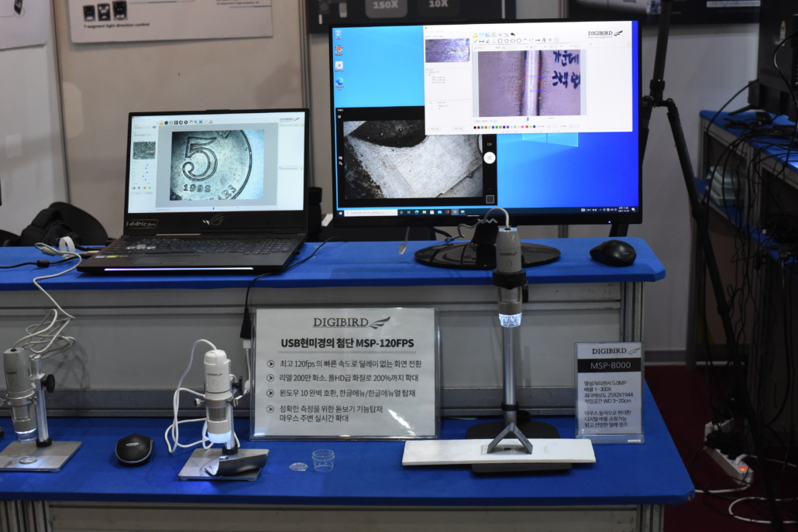Switch to video mode in the Camera app

[489, 145]
